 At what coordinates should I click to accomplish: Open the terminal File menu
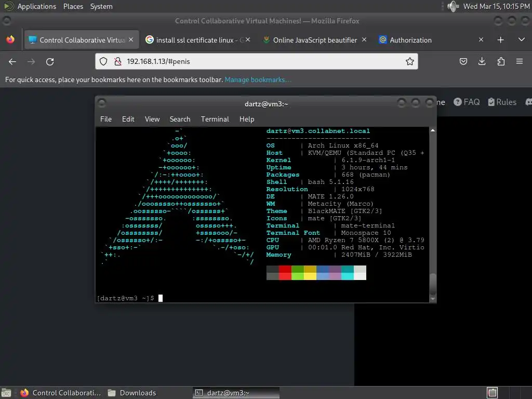pos(106,119)
